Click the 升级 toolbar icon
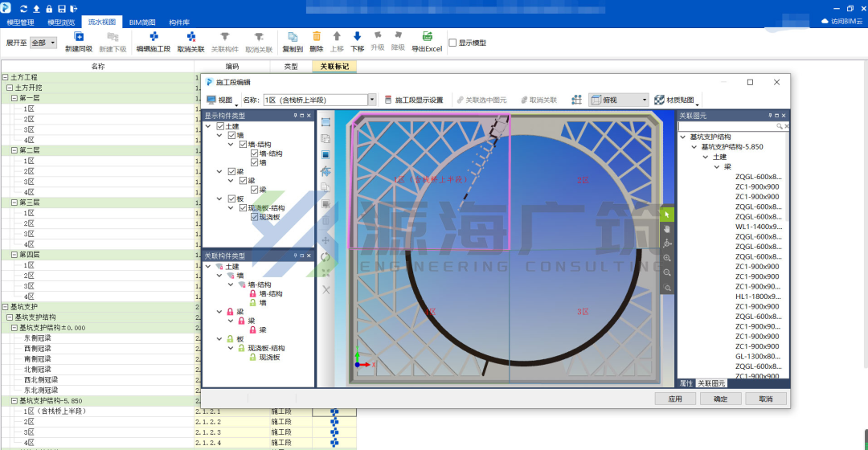 pyautogui.click(x=378, y=35)
